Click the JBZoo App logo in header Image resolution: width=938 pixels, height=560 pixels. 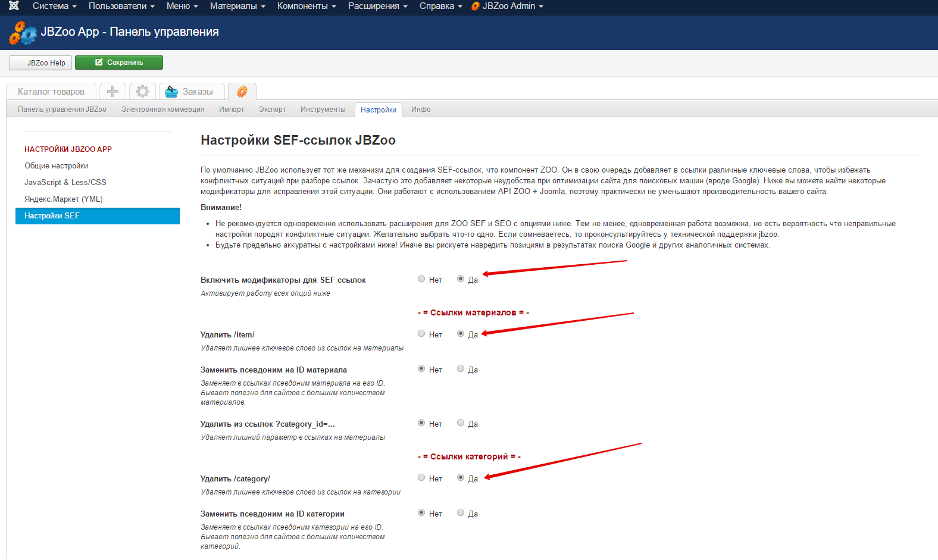(x=23, y=33)
